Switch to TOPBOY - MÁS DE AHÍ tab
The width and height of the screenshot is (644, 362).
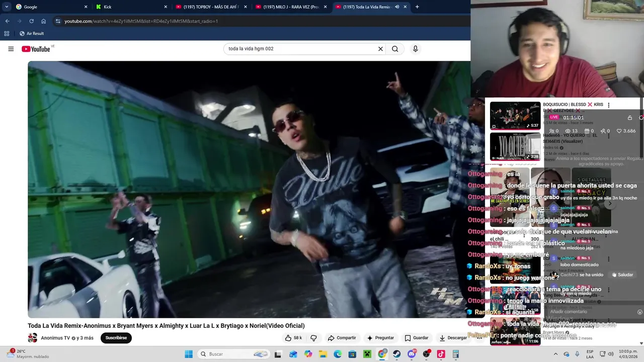point(211,7)
